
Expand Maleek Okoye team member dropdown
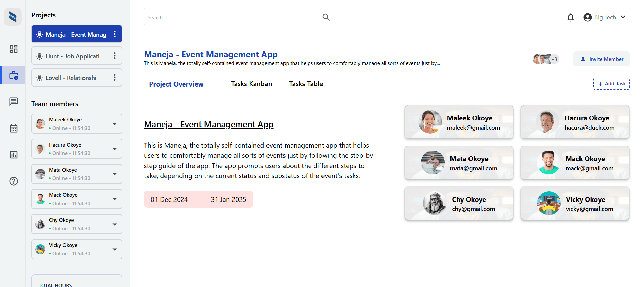coord(115,124)
